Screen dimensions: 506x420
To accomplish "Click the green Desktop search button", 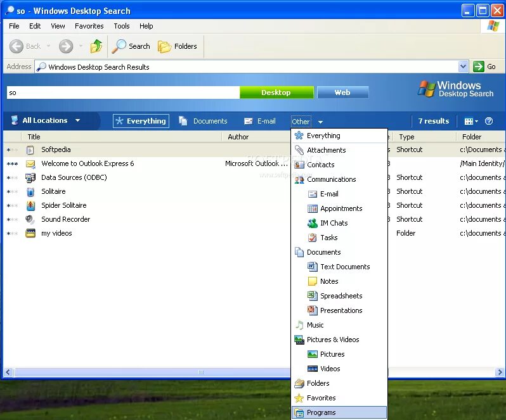I will 276,92.
